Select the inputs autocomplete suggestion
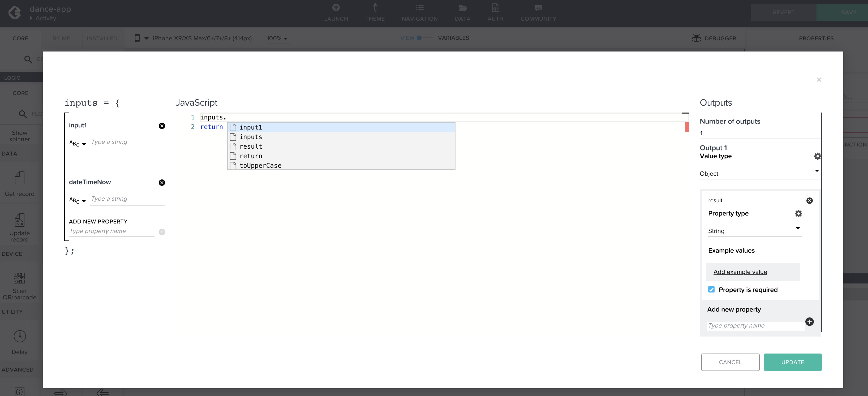This screenshot has height=396, width=868. tap(341, 137)
